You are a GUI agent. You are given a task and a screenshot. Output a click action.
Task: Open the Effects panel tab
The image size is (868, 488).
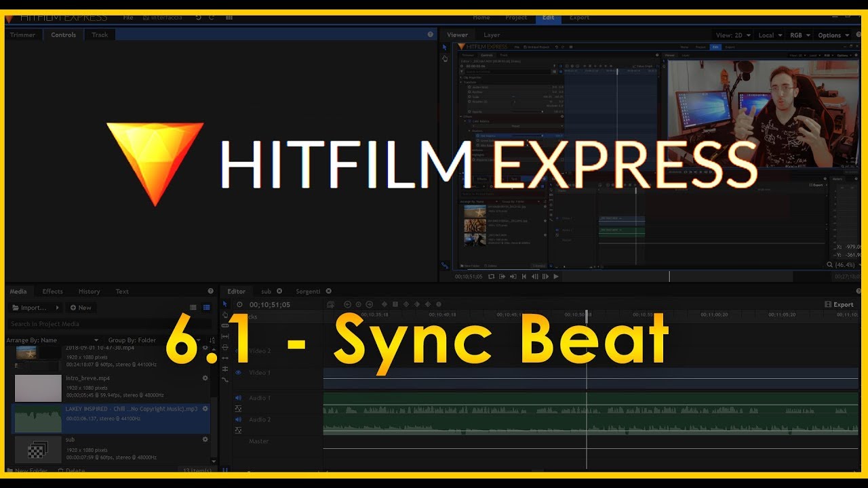tap(52, 291)
